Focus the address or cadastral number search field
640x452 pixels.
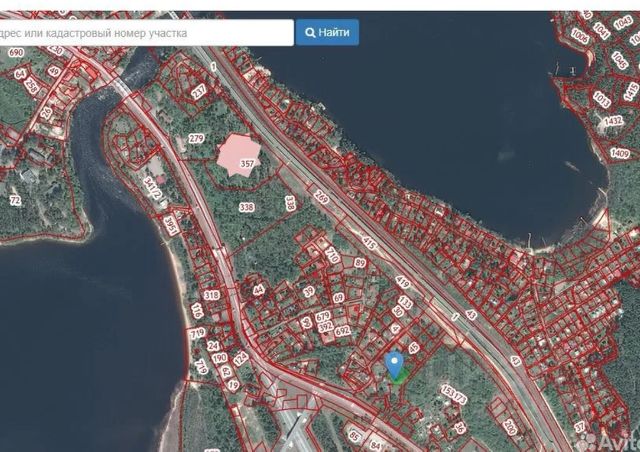pyautogui.click(x=146, y=33)
